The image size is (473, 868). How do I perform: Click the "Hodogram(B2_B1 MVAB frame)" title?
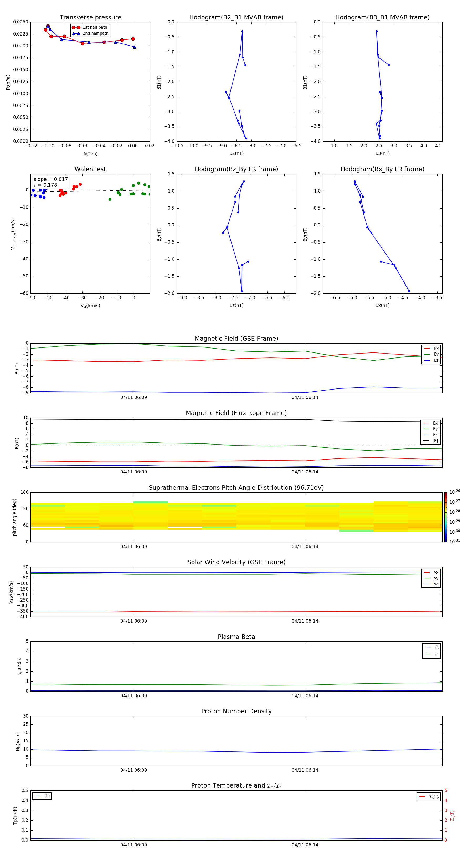[x=236, y=18]
